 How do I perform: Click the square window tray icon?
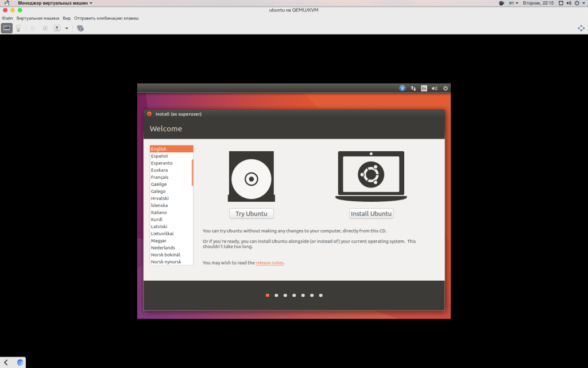click(560, 3)
